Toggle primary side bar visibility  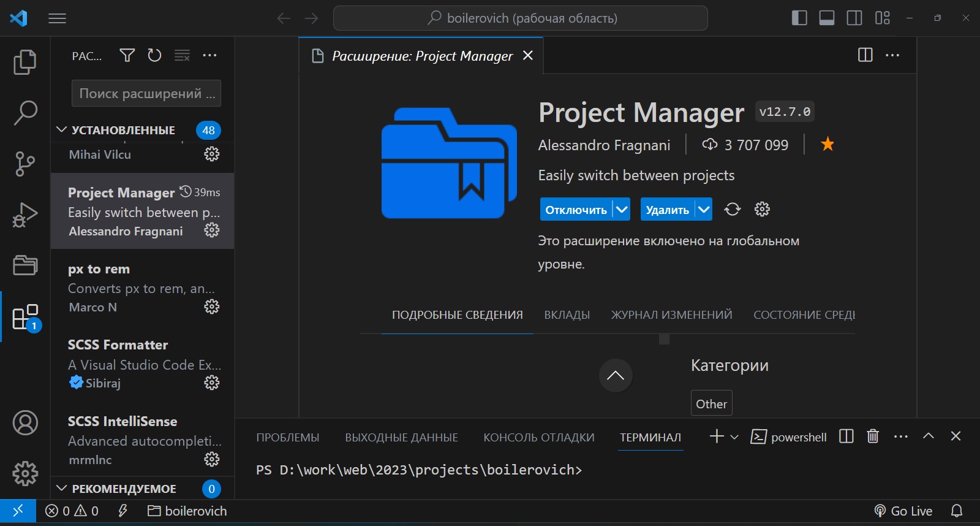(x=799, y=18)
